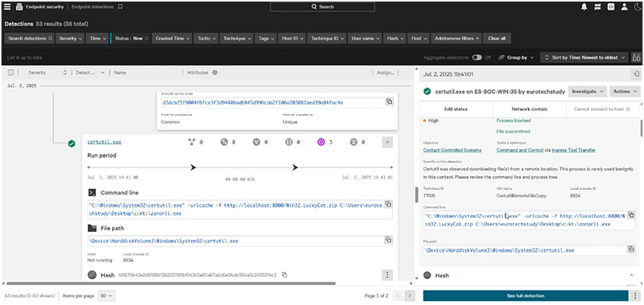The width and height of the screenshot is (644, 305).
Task: Clear all filters
Action: (497, 38)
